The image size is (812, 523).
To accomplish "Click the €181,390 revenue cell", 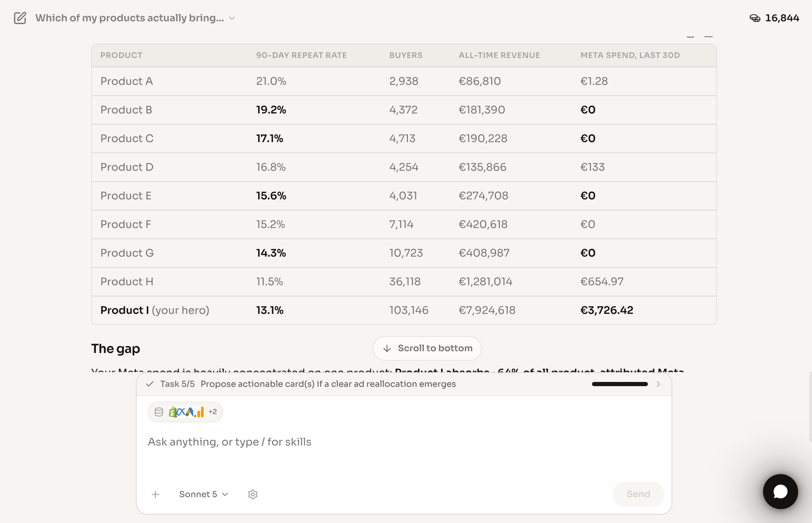I will (x=482, y=110).
